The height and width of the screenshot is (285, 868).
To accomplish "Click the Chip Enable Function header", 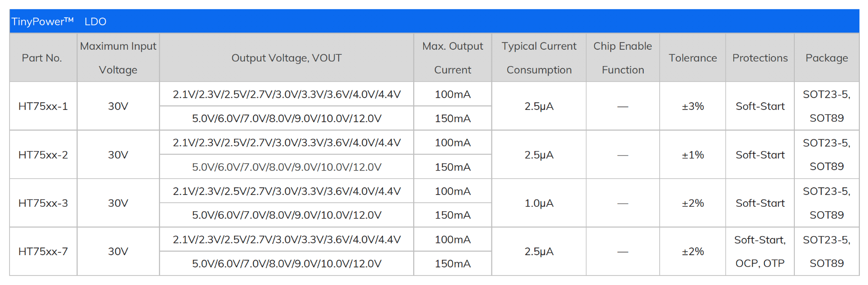I will click(623, 58).
